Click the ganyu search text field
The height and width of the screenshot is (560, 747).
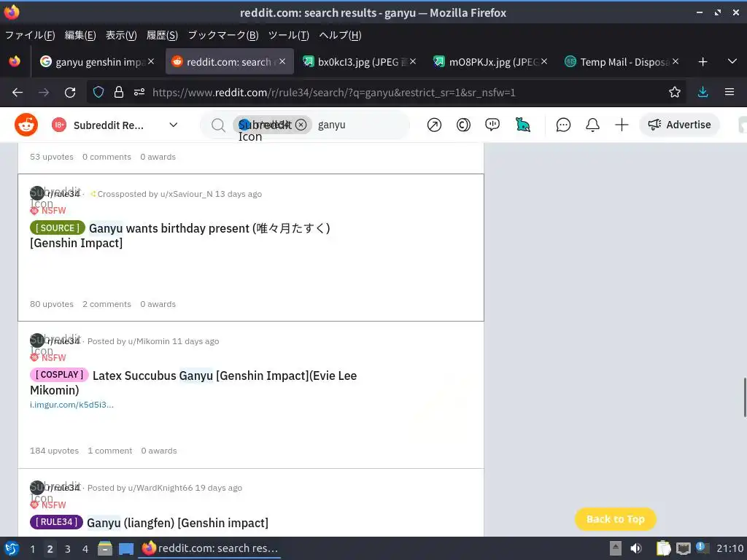[x=360, y=125]
